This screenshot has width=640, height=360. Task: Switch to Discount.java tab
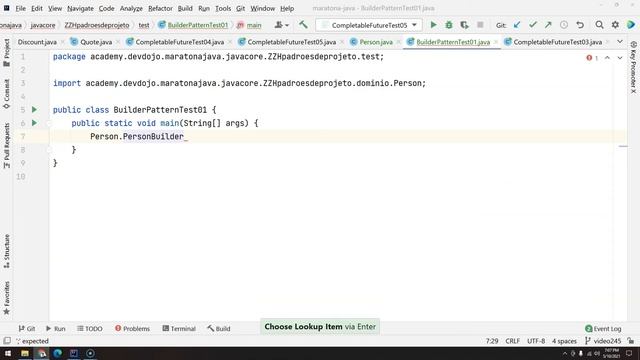[37, 42]
